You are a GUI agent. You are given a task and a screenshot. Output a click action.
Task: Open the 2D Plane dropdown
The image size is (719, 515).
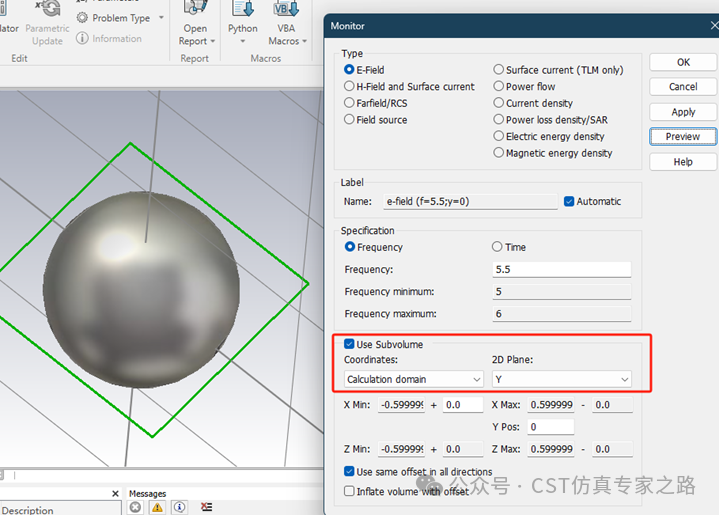(x=562, y=379)
